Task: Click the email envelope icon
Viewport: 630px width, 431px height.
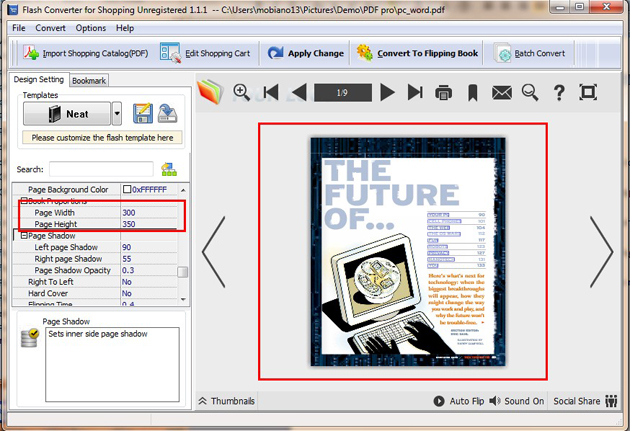Action: pyautogui.click(x=502, y=93)
